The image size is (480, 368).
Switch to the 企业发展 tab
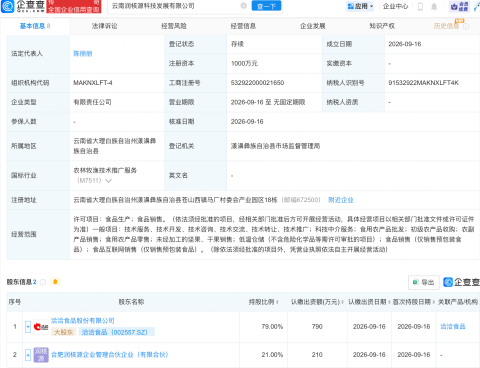[312, 26]
